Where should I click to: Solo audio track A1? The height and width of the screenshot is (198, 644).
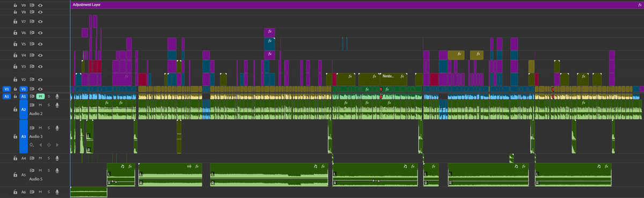48,96
